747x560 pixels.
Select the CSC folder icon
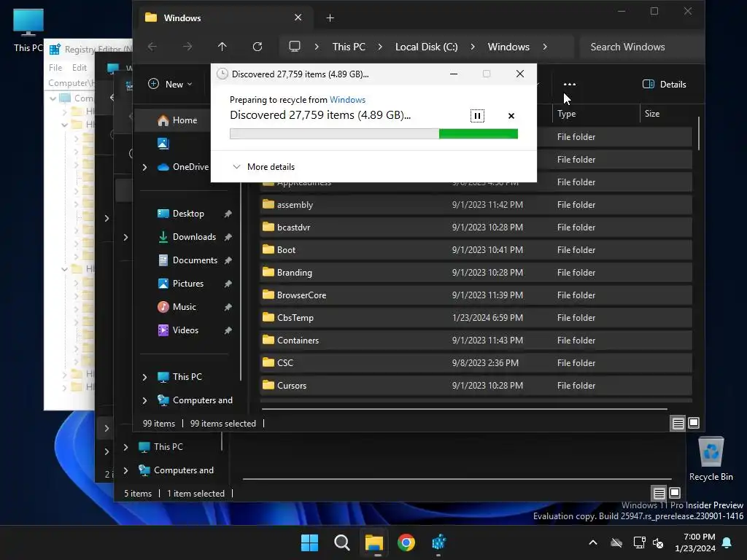tap(268, 363)
